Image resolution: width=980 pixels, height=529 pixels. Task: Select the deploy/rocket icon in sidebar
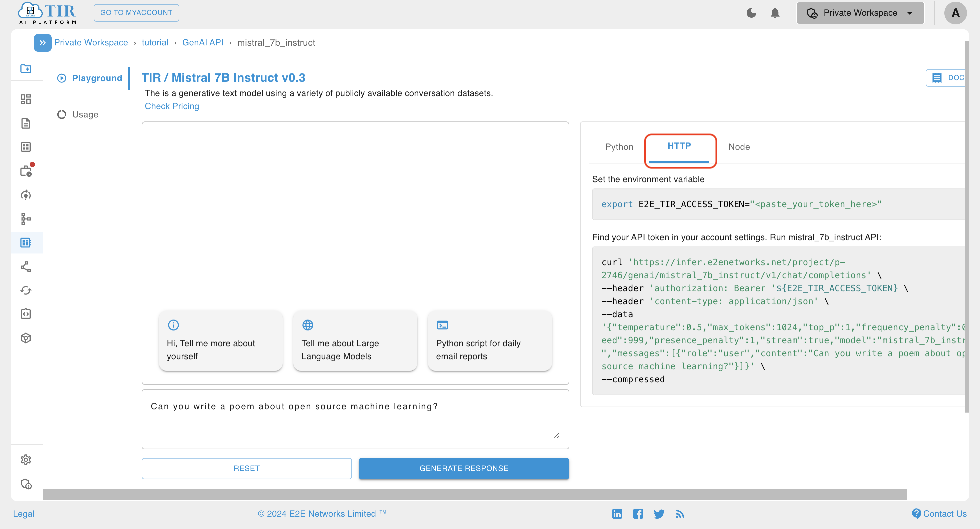[x=26, y=194]
